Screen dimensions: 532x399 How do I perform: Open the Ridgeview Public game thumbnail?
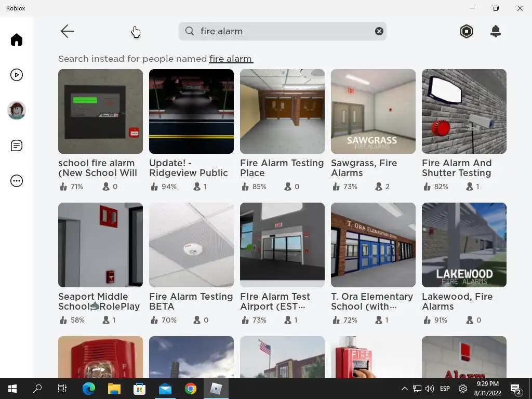pos(191,111)
